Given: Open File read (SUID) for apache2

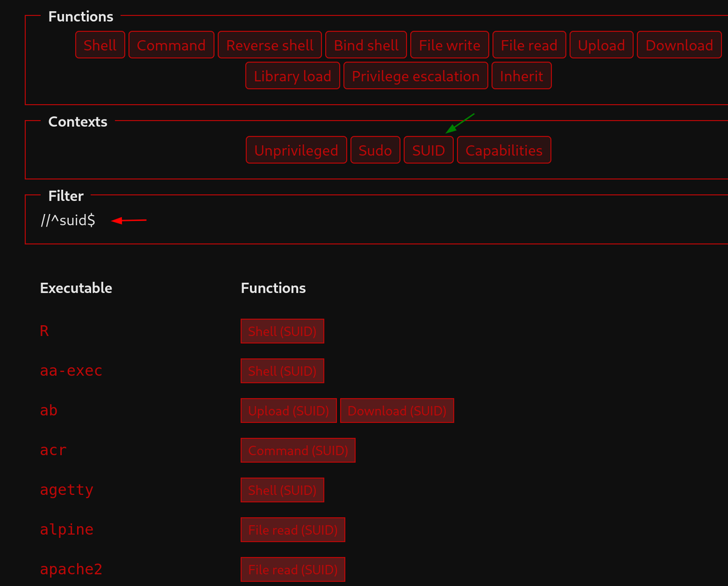Looking at the screenshot, I should (x=292, y=570).
